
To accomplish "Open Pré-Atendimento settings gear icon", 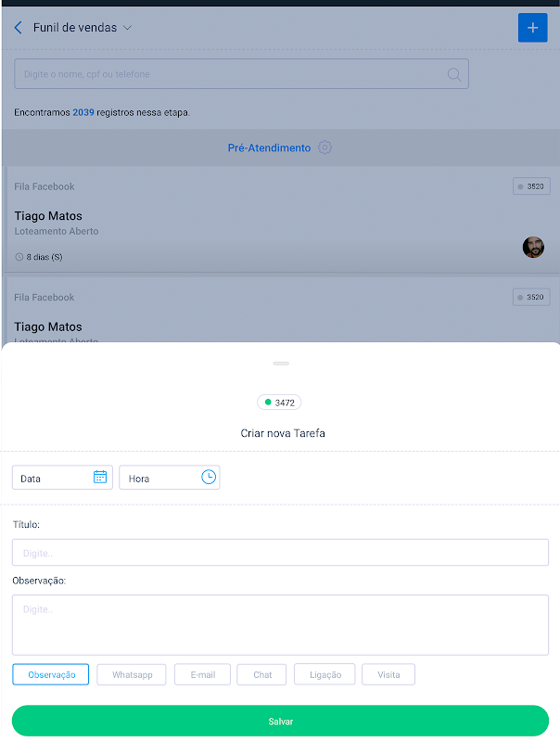I will pos(325,147).
